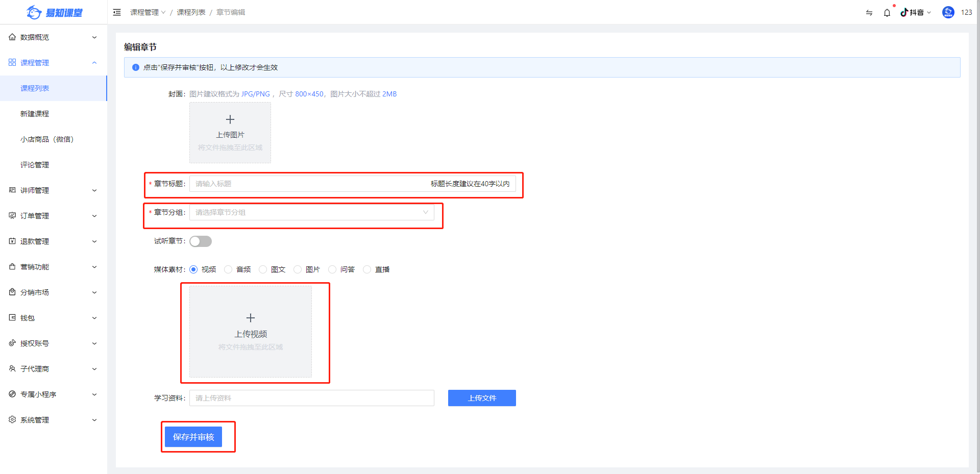
Task: Expand the 子代理商 chevron
Action: pos(94,369)
